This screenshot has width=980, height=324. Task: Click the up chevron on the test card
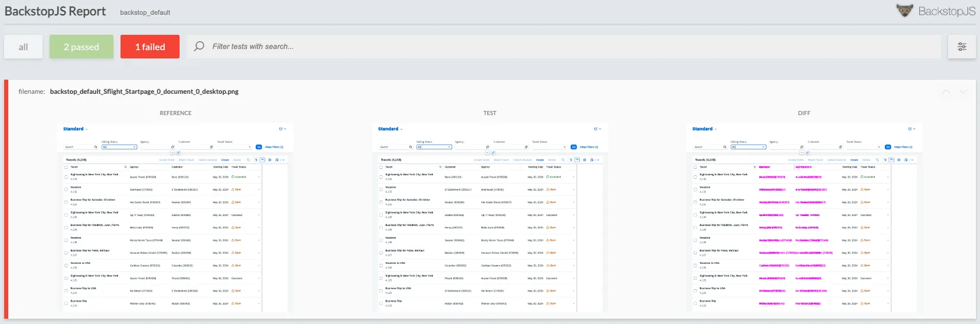pos(946,92)
